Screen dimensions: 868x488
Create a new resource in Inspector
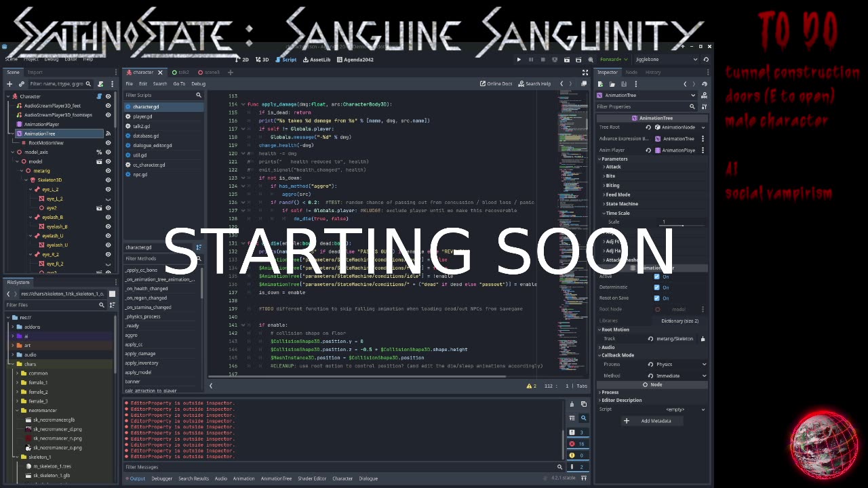pyautogui.click(x=600, y=84)
